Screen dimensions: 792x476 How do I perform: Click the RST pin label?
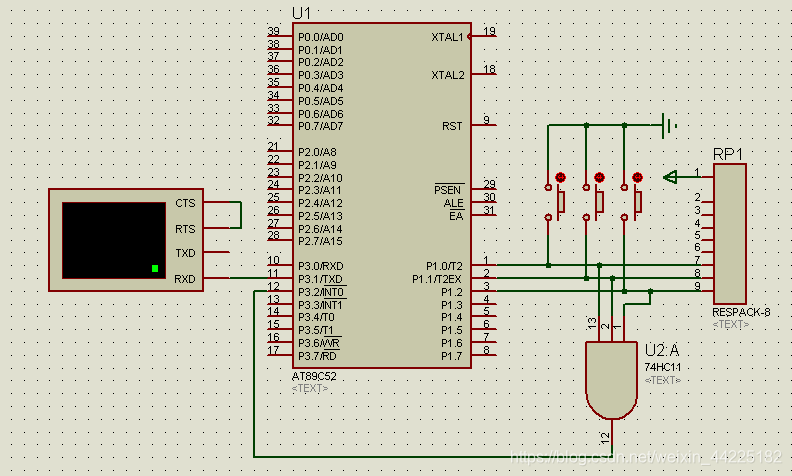[x=452, y=126]
